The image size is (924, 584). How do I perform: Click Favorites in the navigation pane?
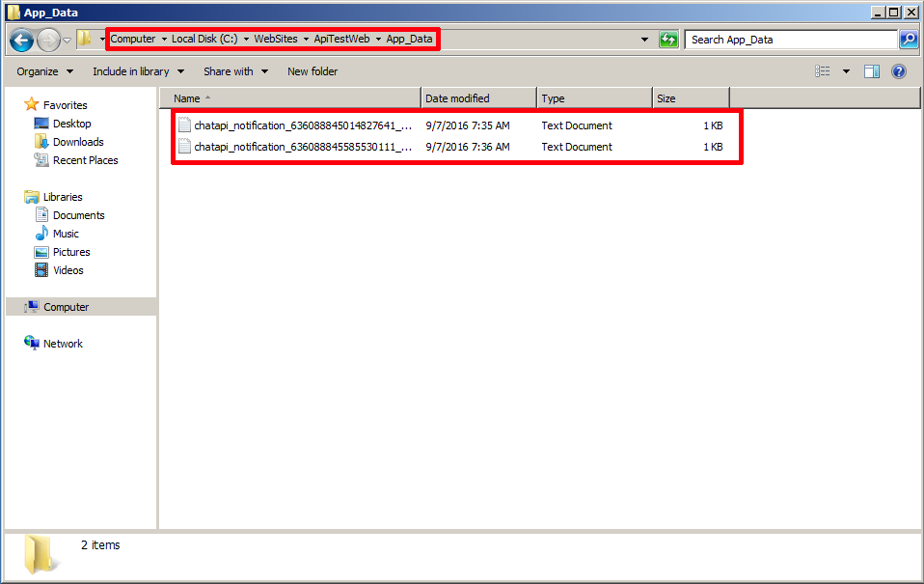click(x=66, y=105)
